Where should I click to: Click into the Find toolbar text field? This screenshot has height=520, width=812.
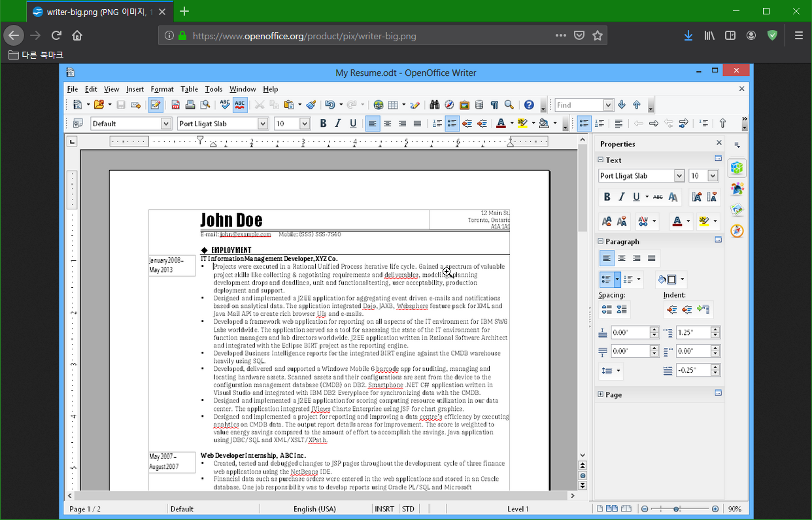pos(579,105)
